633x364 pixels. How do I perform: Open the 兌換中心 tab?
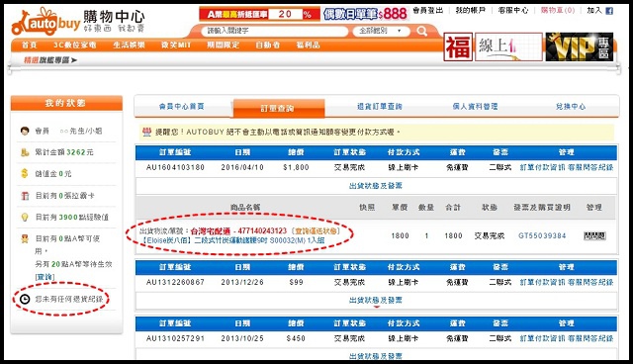point(571,107)
